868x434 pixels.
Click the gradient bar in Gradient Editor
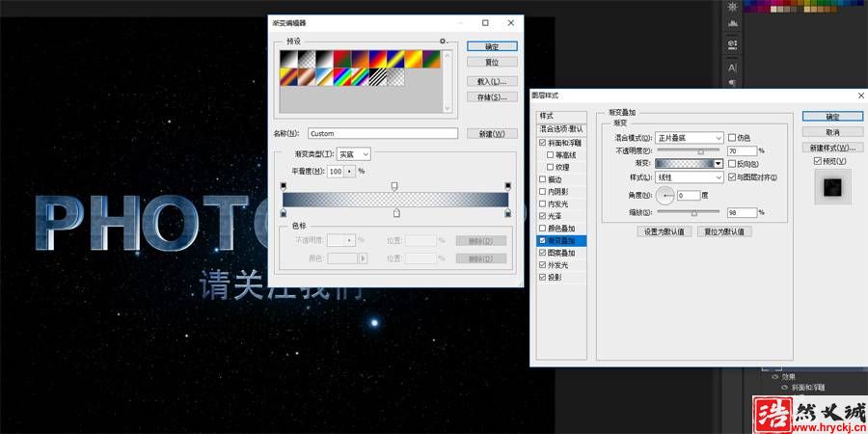(x=395, y=200)
